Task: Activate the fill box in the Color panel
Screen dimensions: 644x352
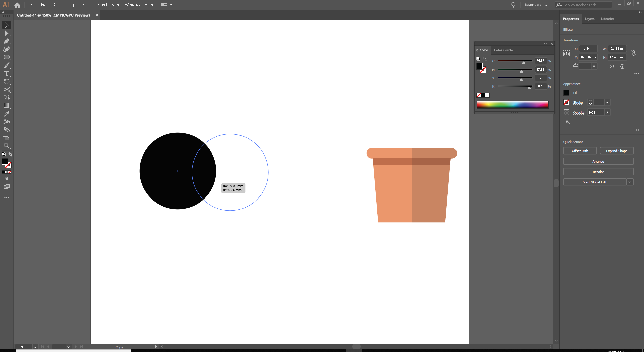Action: [480, 66]
